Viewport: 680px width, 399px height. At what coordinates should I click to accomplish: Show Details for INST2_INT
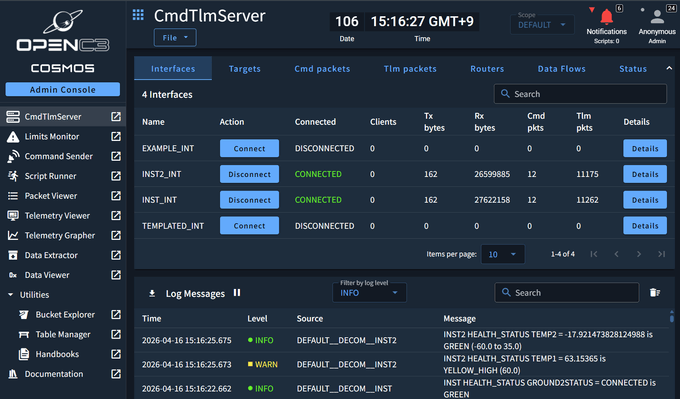pyautogui.click(x=645, y=174)
